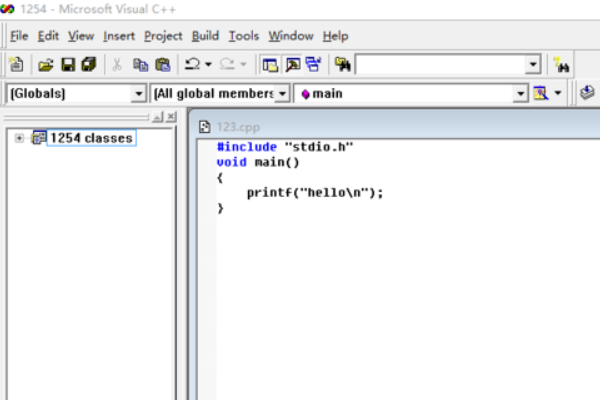Expand the 1254 classes tree node
Image resolution: width=600 pixels, height=400 pixels.
coord(19,138)
